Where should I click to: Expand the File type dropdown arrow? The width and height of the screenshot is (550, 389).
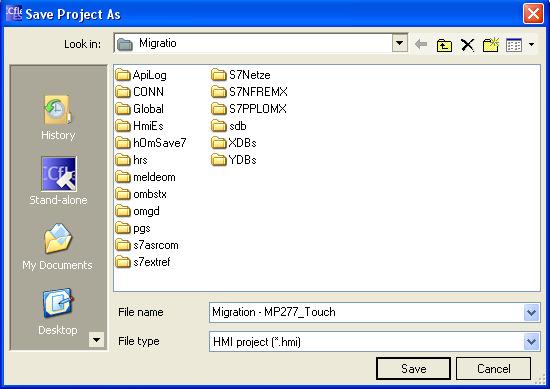[531, 341]
